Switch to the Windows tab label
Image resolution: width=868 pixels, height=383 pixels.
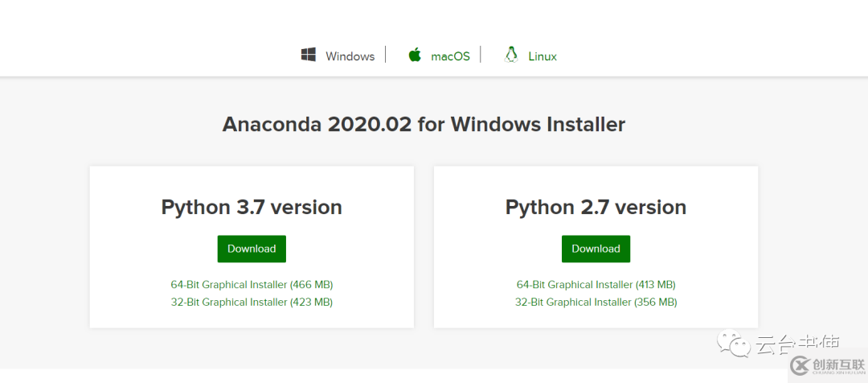350,56
